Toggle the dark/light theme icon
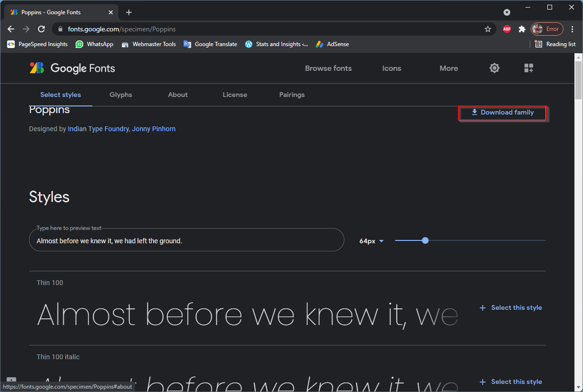This screenshot has height=392, width=583. click(495, 68)
